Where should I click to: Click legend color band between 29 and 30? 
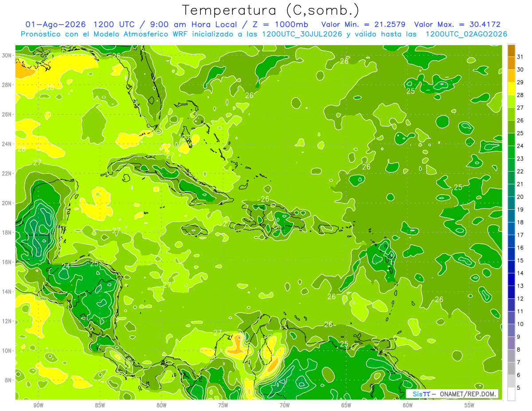coord(511,76)
